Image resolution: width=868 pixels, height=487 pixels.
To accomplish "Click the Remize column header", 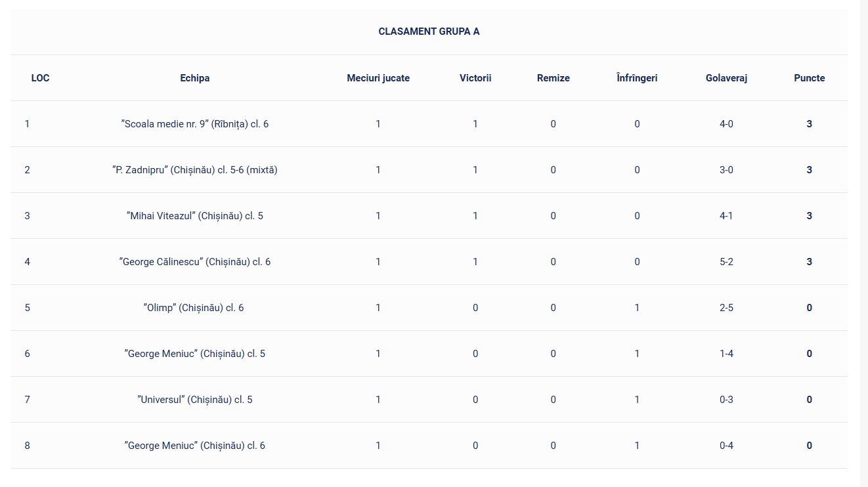I will 553,78.
